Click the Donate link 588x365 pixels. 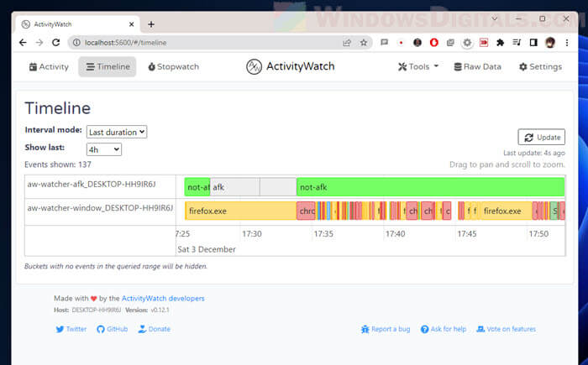coord(154,329)
